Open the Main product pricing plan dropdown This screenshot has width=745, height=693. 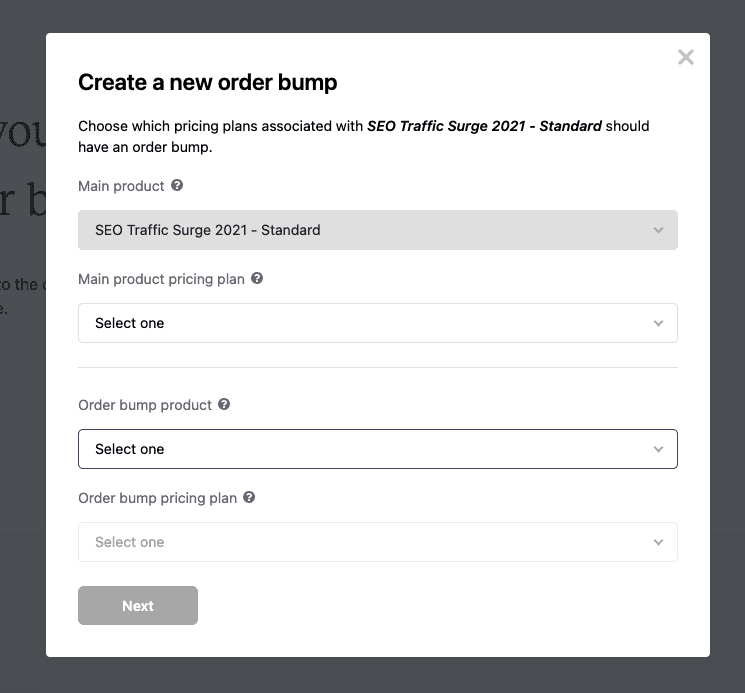[377, 323]
